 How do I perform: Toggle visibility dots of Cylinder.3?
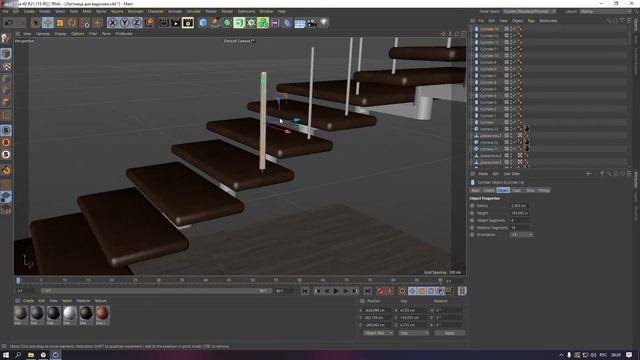tap(511, 102)
